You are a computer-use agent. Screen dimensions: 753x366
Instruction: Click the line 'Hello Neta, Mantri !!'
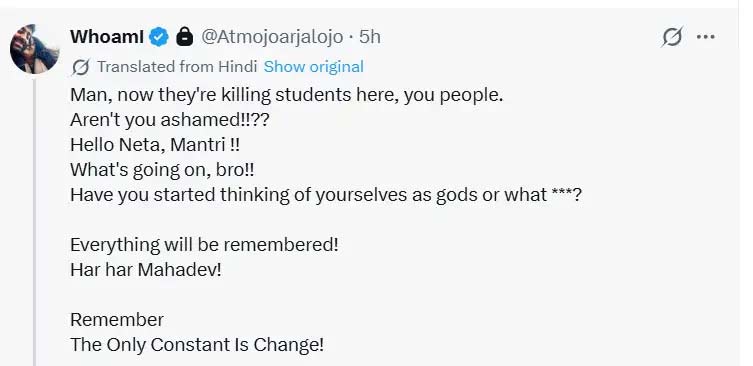pyautogui.click(x=155, y=145)
